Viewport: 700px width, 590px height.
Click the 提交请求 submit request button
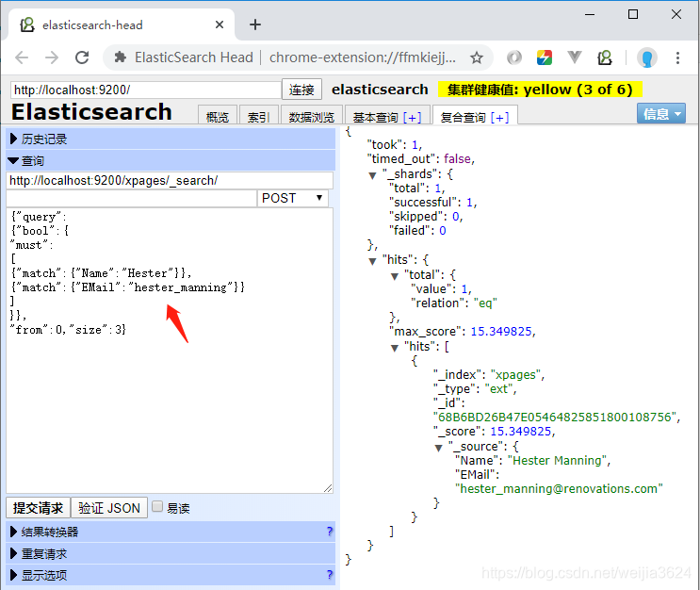[39, 507]
